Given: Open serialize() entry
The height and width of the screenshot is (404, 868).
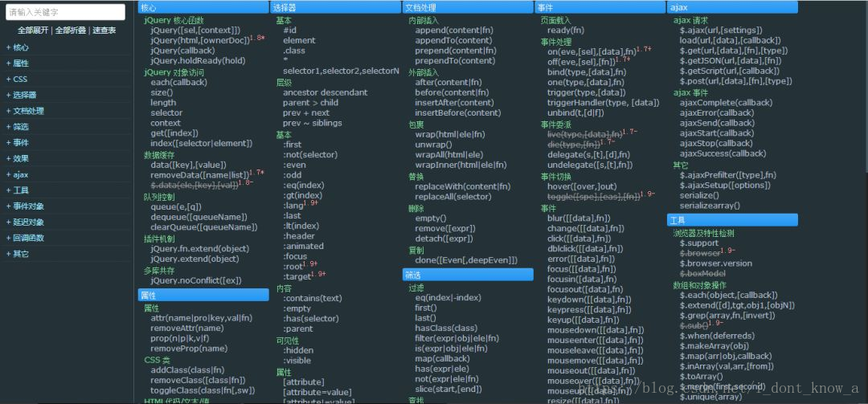Looking at the screenshot, I should (x=700, y=195).
